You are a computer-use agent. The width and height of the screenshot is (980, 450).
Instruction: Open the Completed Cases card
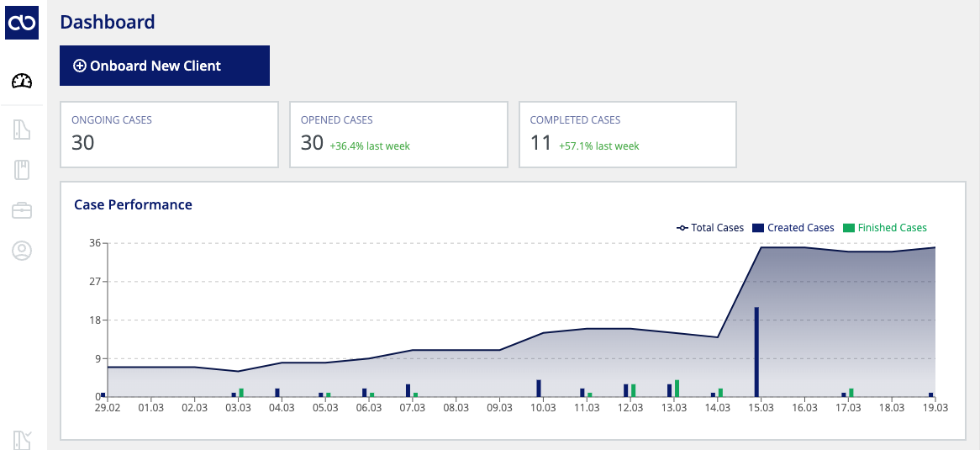click(628, 135)
